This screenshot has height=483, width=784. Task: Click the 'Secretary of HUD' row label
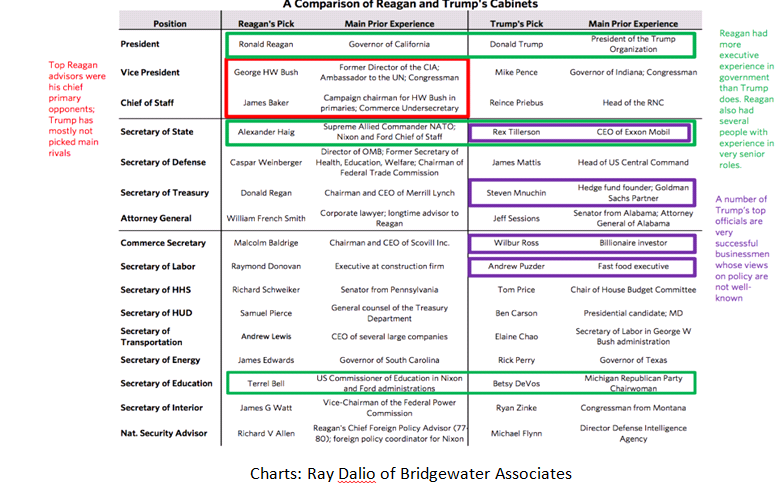[x=156, y=313]
